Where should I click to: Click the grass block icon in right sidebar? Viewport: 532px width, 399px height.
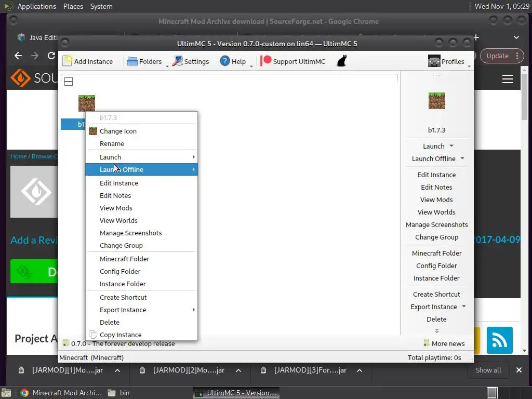pyautogui.click(x=436, y=101)
